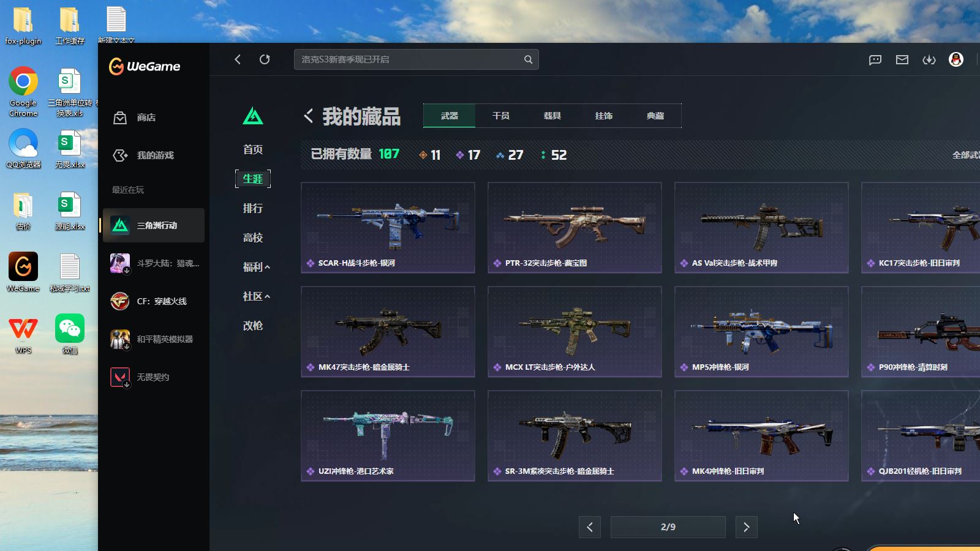980x551 pixels.
Task: Select the UZI冲锋枪-港口艺术家 card
Action: [x=388, y=436]
